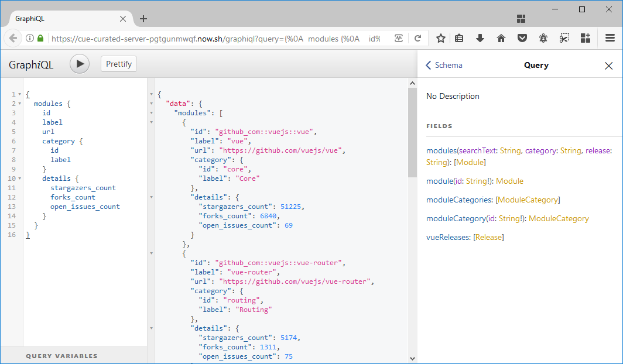Click the results scrollbar down arrow
This screenshot has height=364, width=623.
coord(412,359)
